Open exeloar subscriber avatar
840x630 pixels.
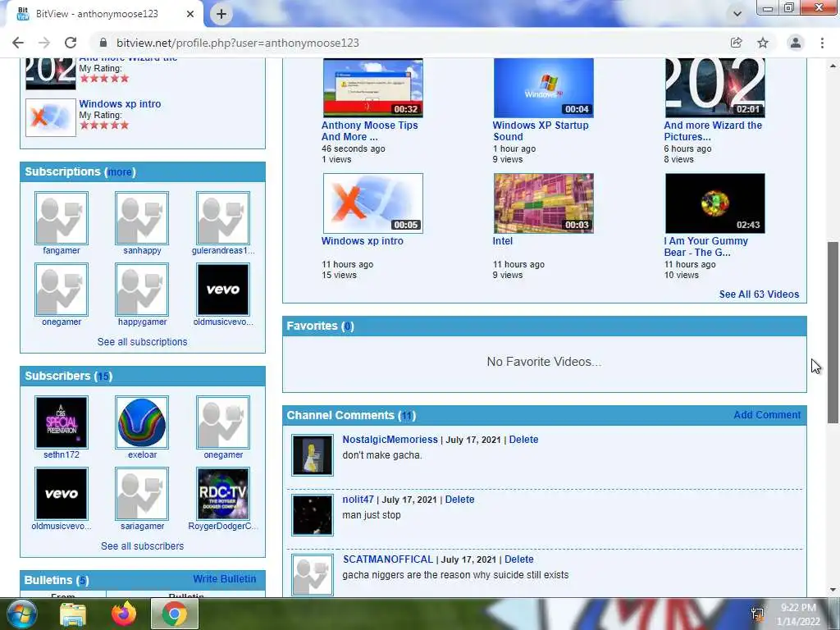[142, 422]
